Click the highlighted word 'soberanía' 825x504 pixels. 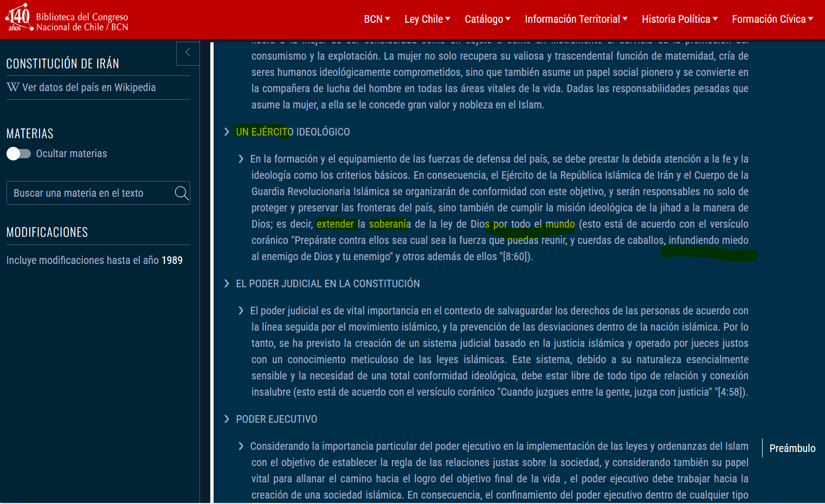[x=390, y=224]
